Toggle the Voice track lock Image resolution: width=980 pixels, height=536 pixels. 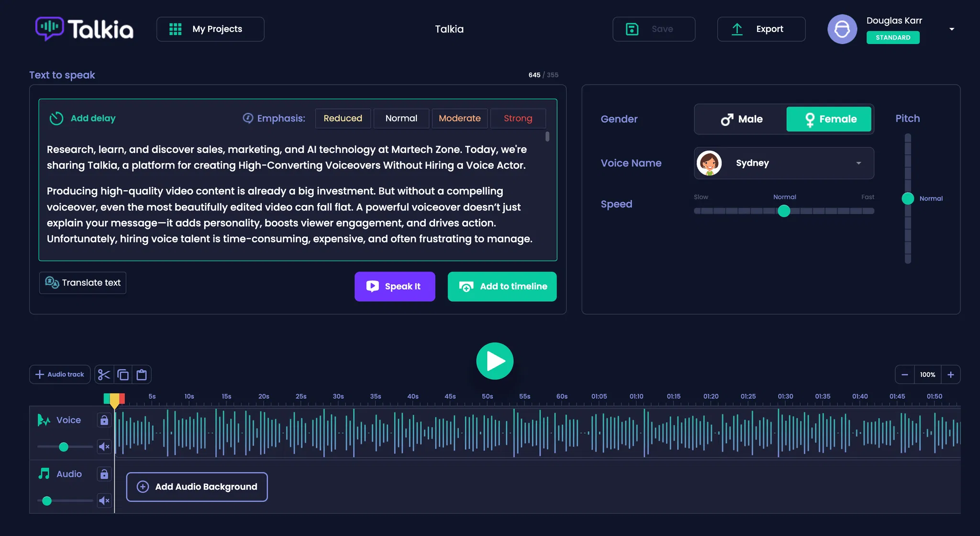pyautogui.click(x=104, y=420)
